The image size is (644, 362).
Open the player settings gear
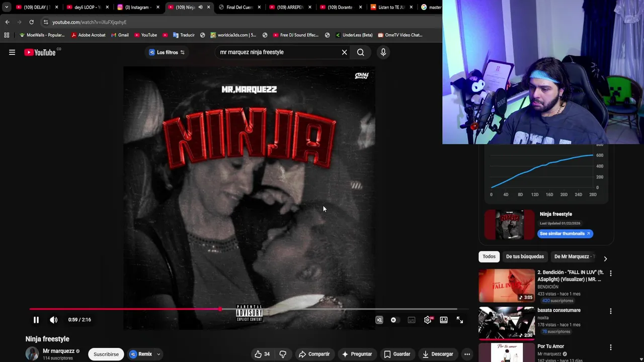coord(428,320)
